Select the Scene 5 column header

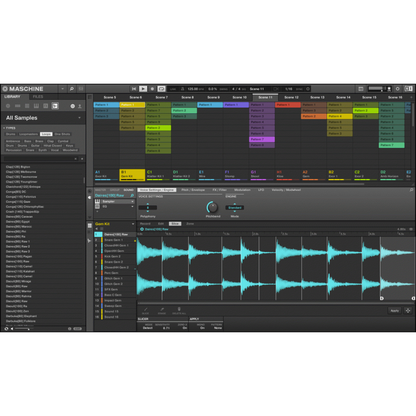(110, 97)
